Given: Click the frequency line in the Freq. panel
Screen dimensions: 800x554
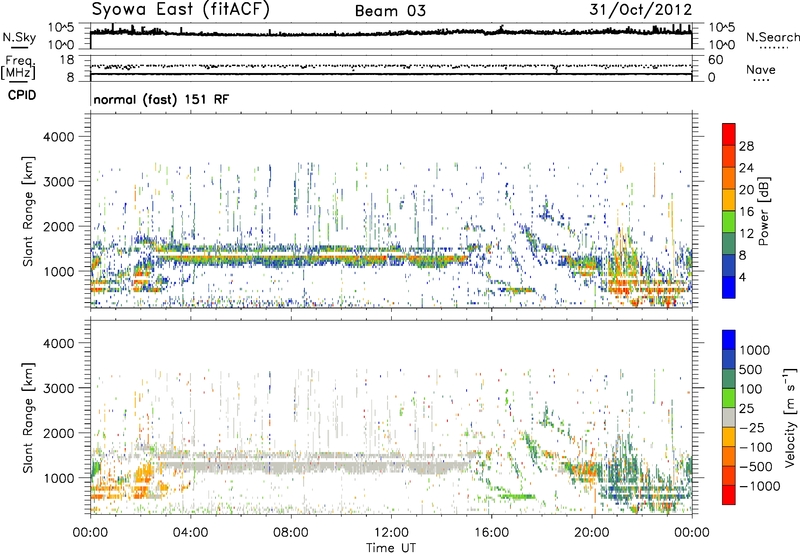Looking at the screenshot, I should pos(391,74).
